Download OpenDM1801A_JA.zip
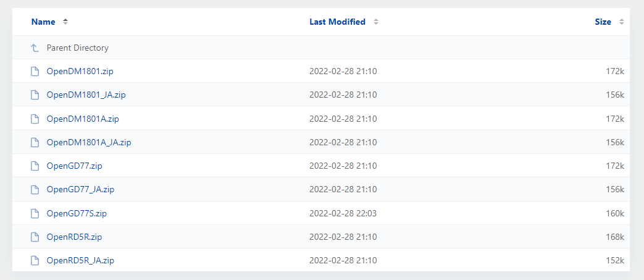Image resolution: width=644 pixels, height=280 pixels. click(89, 142)
